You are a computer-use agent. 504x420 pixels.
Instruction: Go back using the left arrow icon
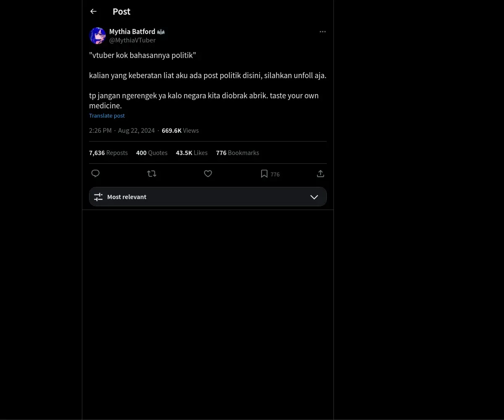[x=94, y=11]
